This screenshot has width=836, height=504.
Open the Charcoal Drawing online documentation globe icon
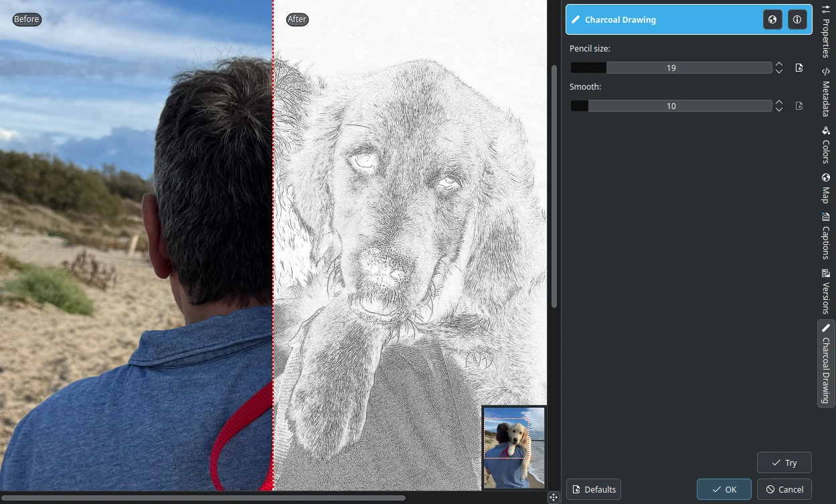[x=772, y=19]
